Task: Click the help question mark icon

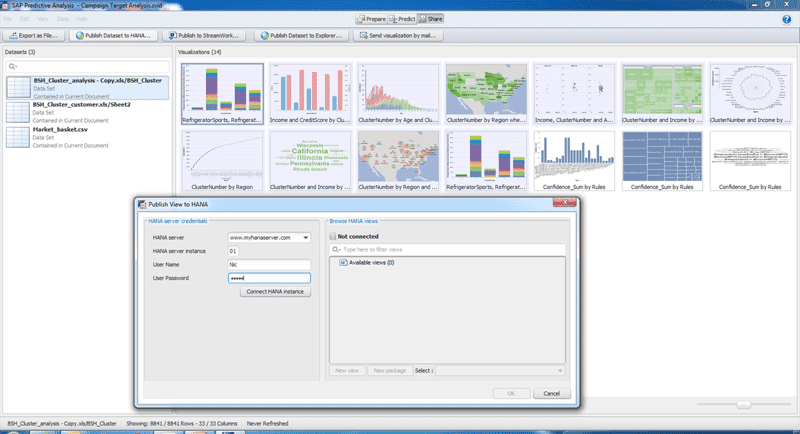Action: click(x=786, y=19)
